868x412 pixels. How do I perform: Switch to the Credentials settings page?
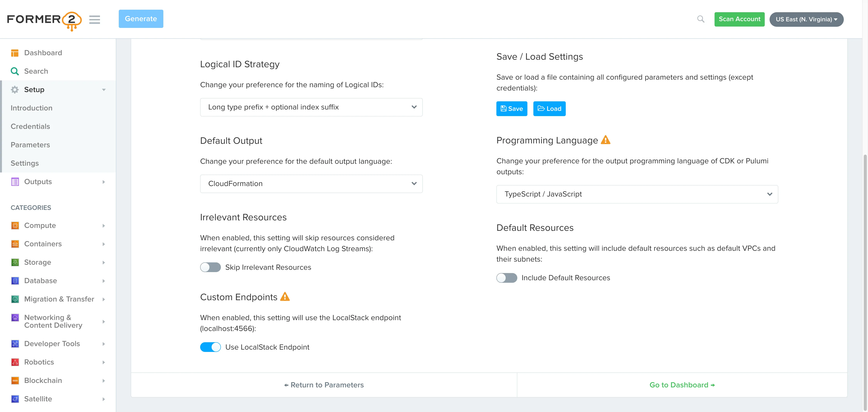click(x=30, y=126)
